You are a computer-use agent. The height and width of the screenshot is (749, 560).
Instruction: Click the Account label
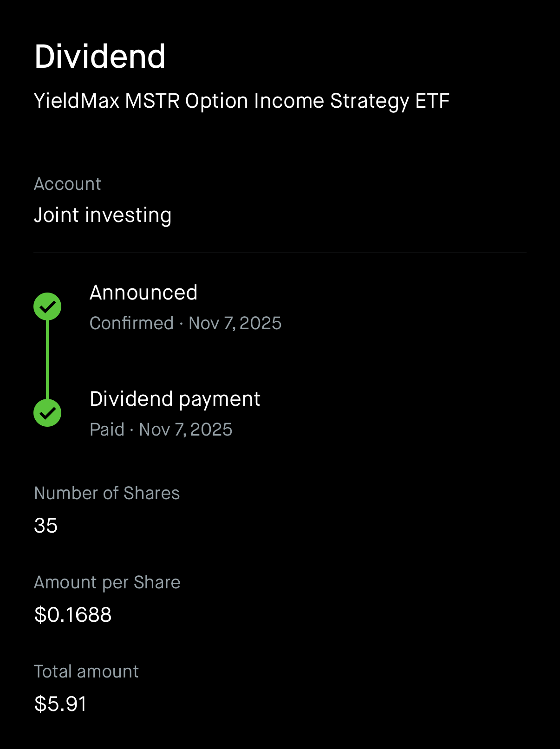[67, 184]
